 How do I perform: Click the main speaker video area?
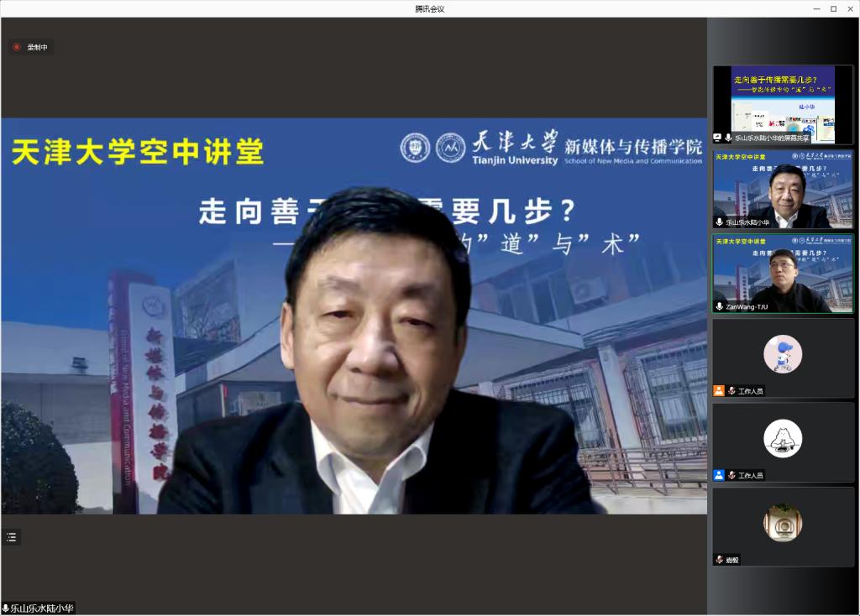coord(353,336)
